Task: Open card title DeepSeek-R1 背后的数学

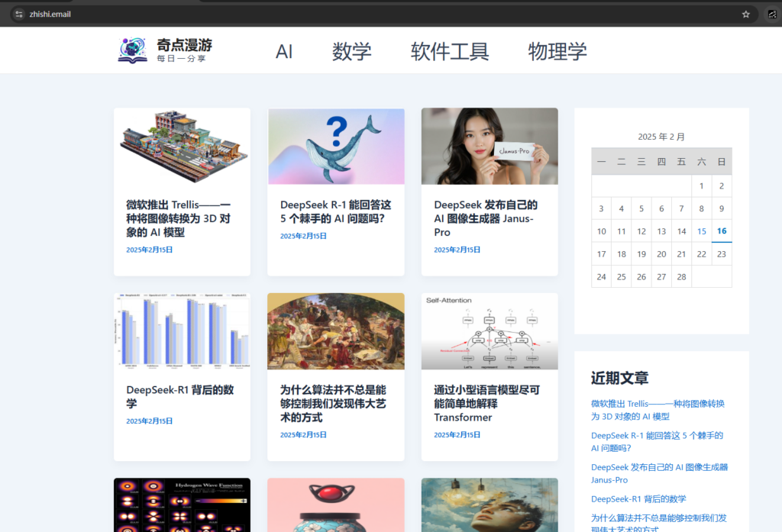Action: coord(180,396)
